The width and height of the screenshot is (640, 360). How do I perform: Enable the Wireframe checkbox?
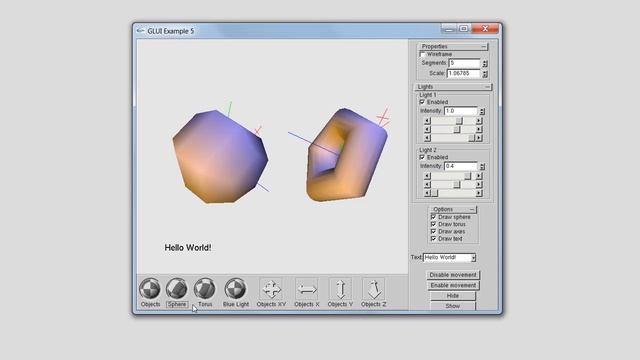coord(422,54)
